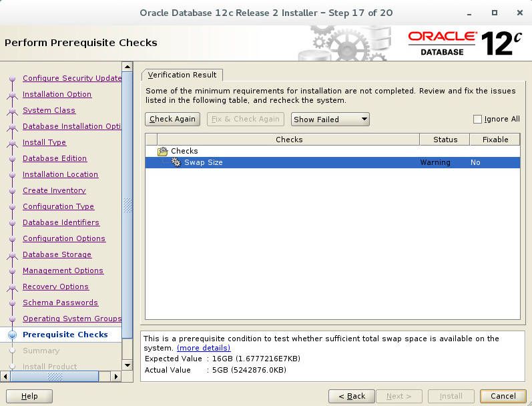Click step bullet next to Configure Security Updates

[13, 78]
